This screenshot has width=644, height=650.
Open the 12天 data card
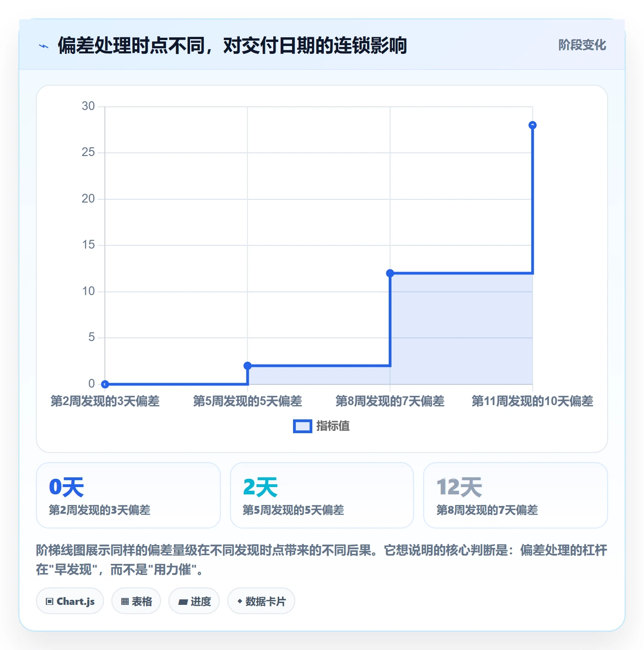point(516,495)
